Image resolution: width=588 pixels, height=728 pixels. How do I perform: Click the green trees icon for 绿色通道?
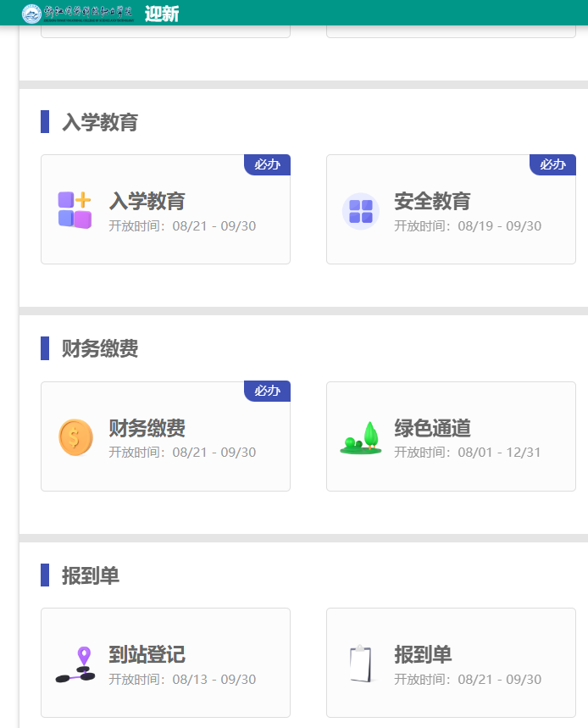360,437
